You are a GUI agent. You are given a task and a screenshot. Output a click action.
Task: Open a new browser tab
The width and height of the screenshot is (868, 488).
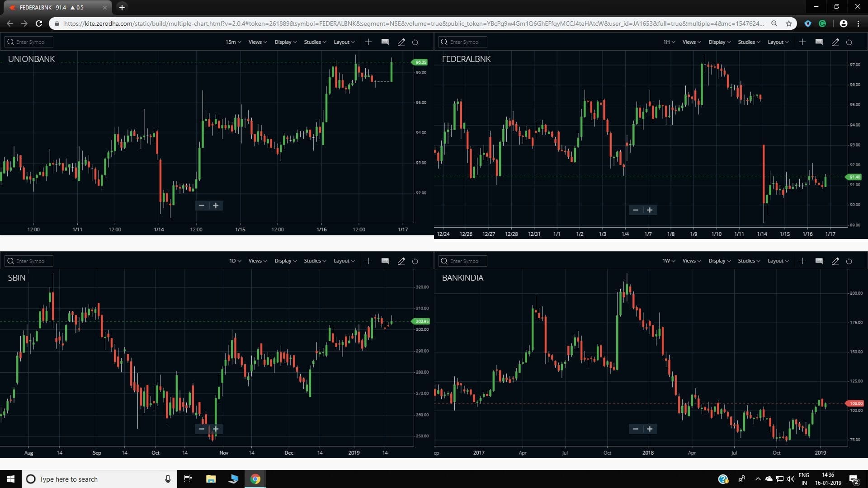122,7
